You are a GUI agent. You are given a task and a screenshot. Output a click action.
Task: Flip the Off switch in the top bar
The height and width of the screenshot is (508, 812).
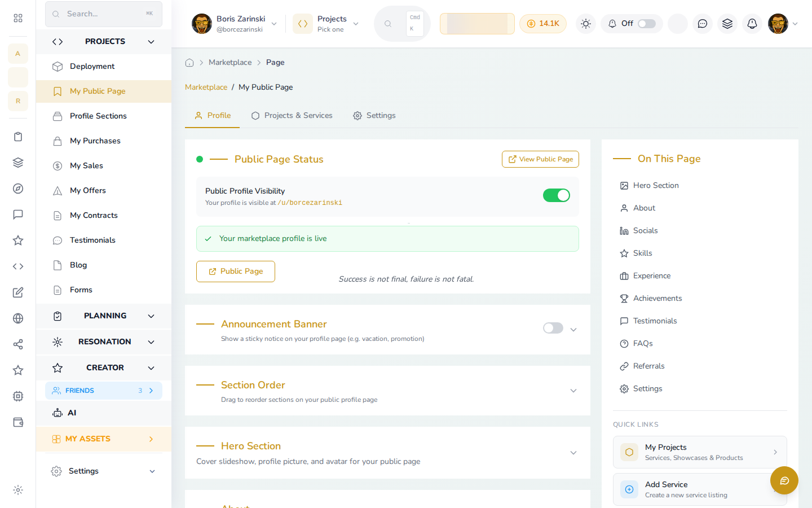(647, 24)
